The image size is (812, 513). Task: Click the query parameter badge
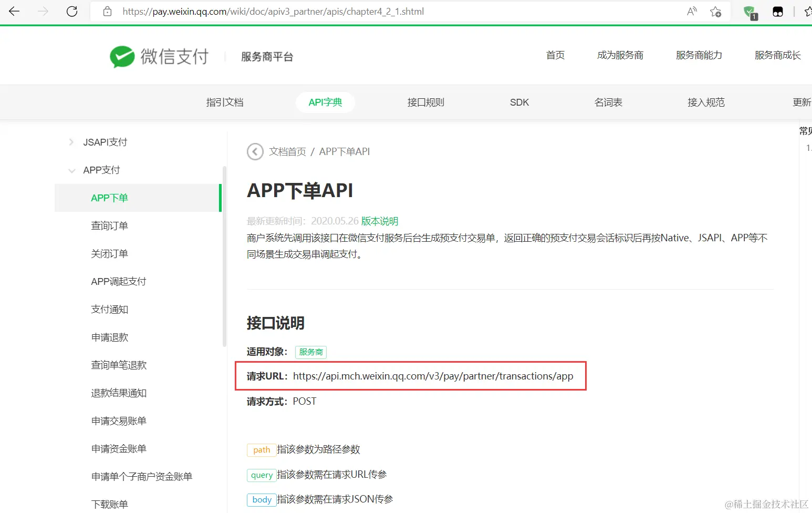click(262, 475)
